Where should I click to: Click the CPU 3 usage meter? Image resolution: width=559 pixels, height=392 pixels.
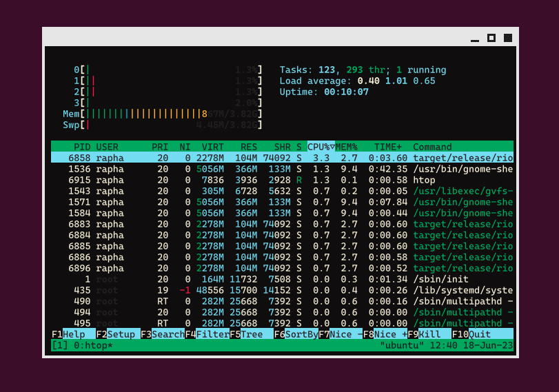pos(168,103)
